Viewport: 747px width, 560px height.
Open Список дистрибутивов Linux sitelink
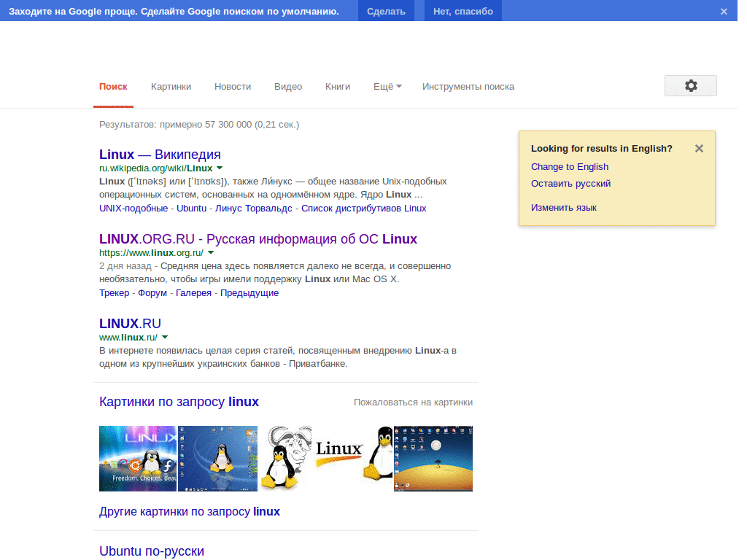click(363, 208)
